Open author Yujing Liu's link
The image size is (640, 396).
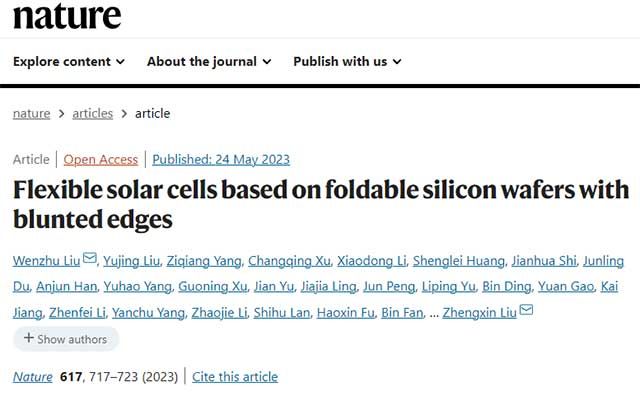pos(131,261)
